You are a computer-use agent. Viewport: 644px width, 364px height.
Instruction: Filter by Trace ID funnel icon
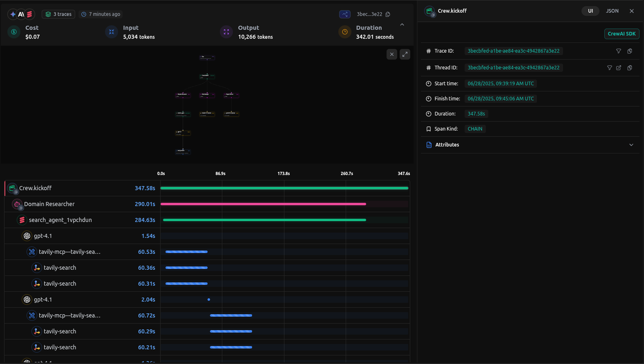coord(618,51)
